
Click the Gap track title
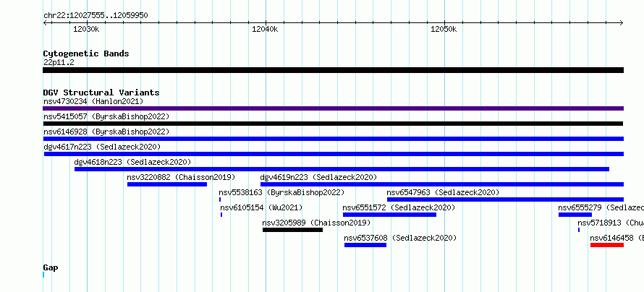pyautogui.click(x=51, y=267)
